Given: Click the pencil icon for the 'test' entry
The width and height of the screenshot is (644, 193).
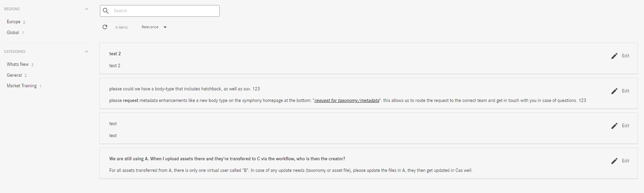Looking at the screenshot, I should [x=614, y=126].
